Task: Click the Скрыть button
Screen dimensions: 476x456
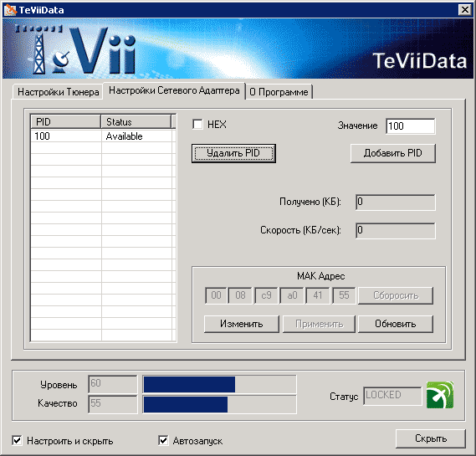Action: (x=431, y=438)
